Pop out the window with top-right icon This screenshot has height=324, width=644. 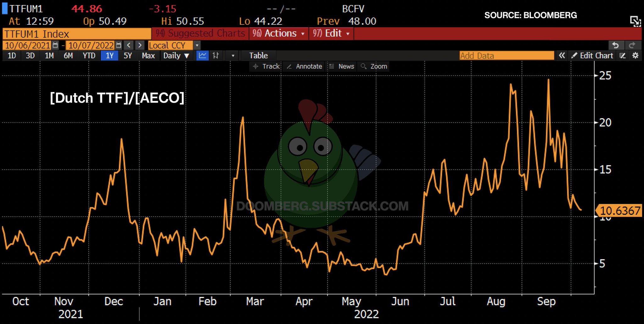(x=636, y=21)
